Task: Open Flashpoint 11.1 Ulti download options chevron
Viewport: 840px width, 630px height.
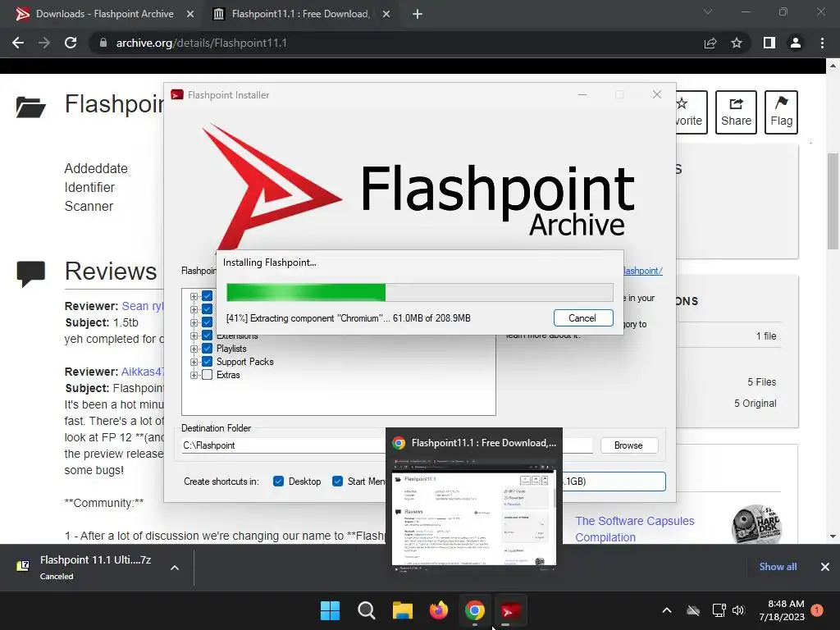Action: 175,568
